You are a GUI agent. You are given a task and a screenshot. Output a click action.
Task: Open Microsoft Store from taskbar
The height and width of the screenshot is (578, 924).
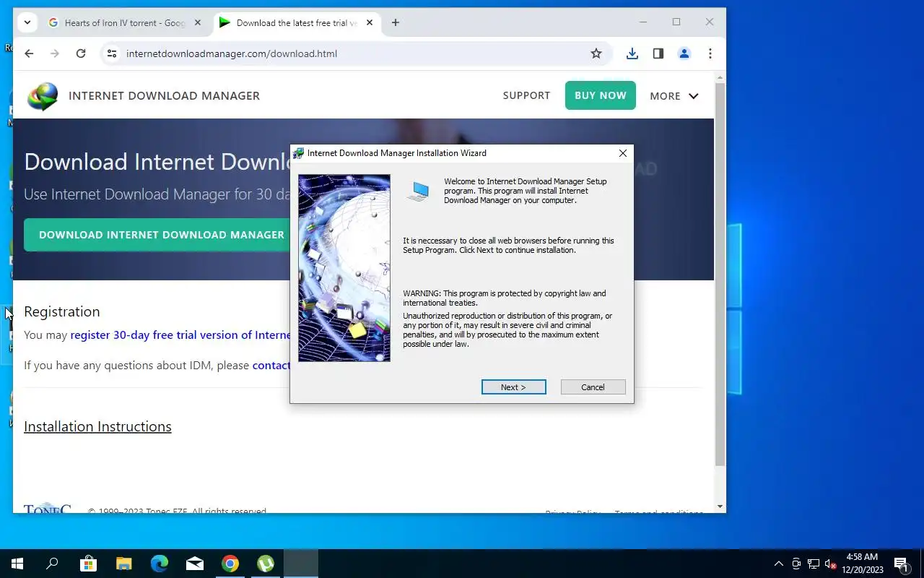[88, 564]
